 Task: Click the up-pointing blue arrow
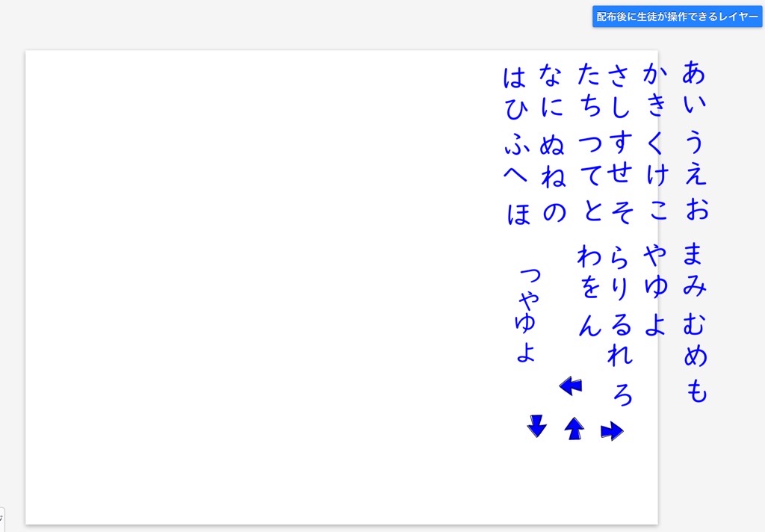(574, 428)
